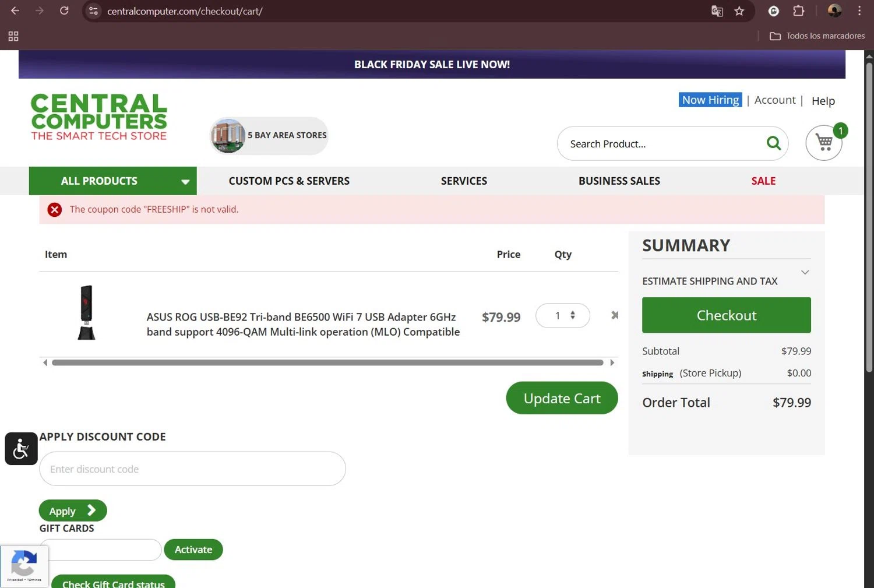This screenshot has height=588, width=874.
Task: Open ASUS ROG USB-BE92 product link
Action: 303,325
